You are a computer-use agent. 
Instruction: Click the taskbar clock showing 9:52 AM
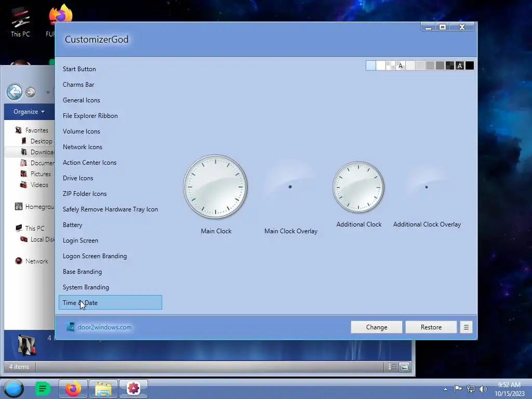pos(509,389)
